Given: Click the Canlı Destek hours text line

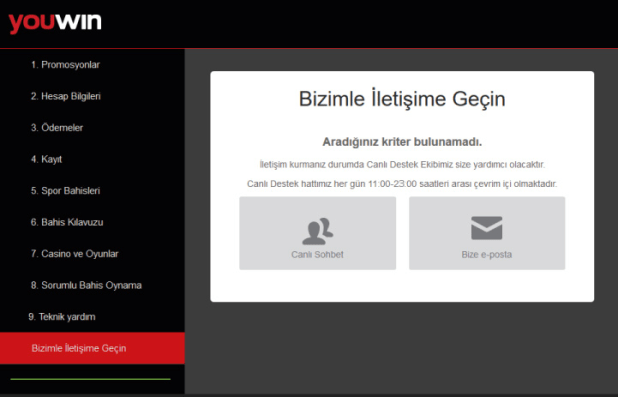Looking at the screenshot, I should pos(402,184).
